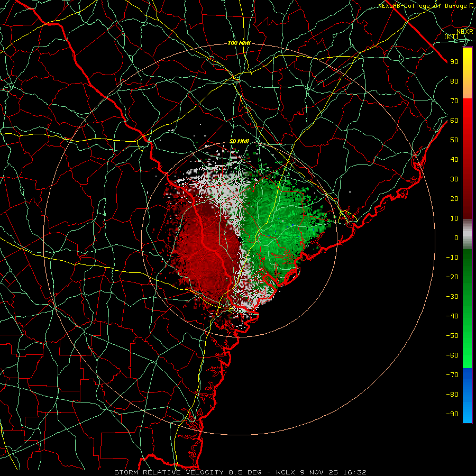Screen dimensions: 476x476
Task: Click the 0 knot scale label
Action: tap(456, 237)
